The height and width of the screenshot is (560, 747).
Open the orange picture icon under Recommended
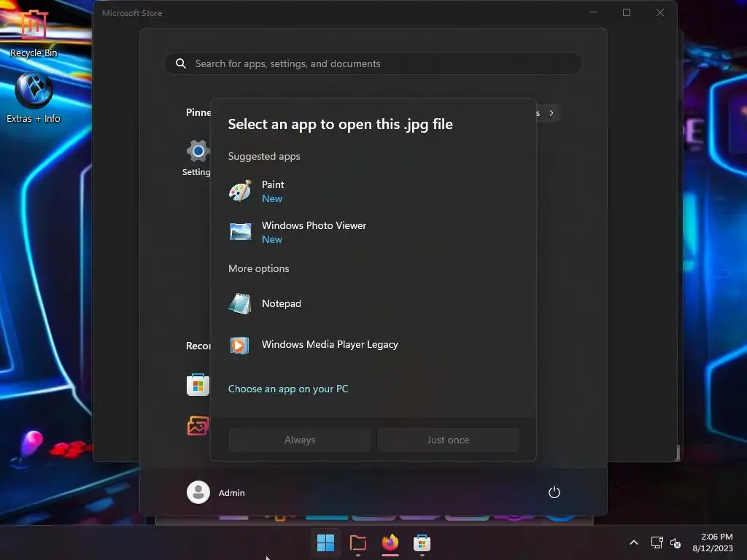tap(198, 426)
